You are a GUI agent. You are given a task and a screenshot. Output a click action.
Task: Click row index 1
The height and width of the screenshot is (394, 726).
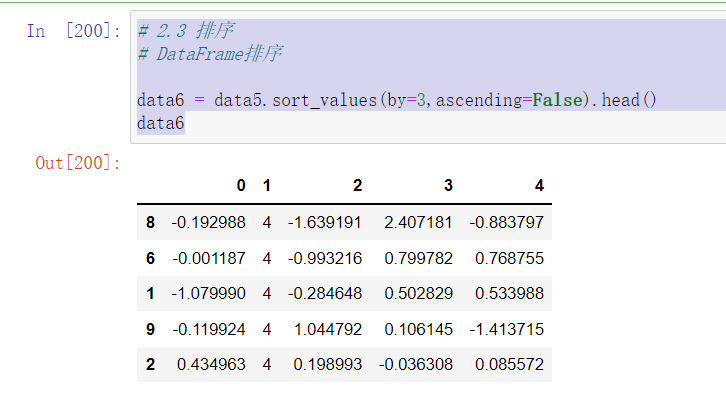pyautogui.click(x=150, y=293)
